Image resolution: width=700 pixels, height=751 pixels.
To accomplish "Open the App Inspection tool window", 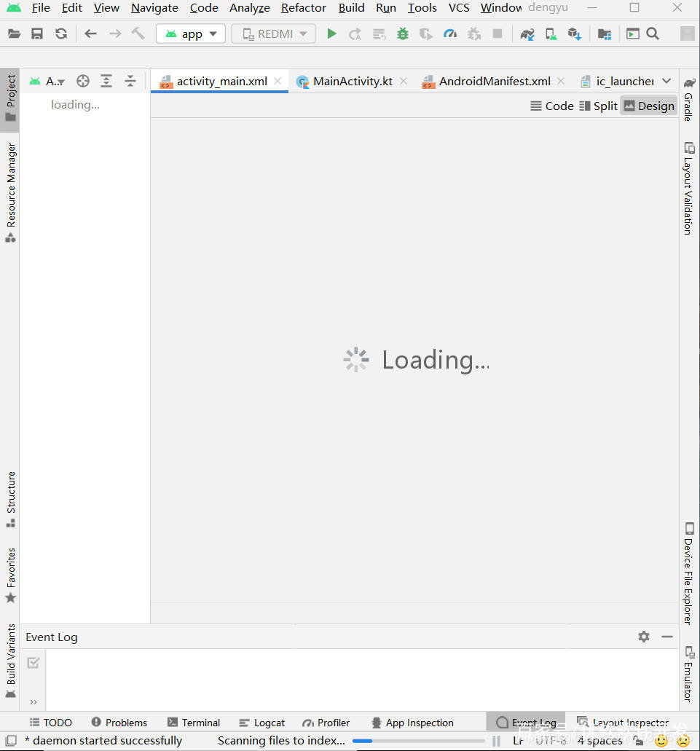I will pos(413,723).
